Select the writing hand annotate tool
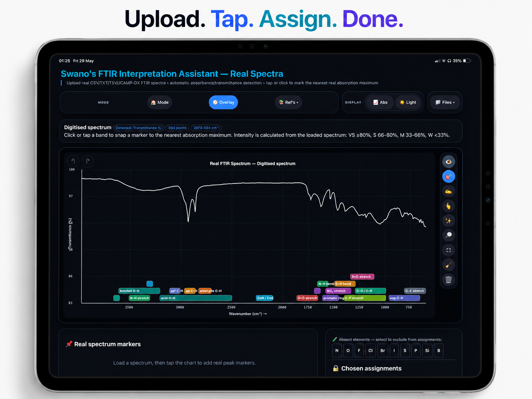 [x=448, y=191]
